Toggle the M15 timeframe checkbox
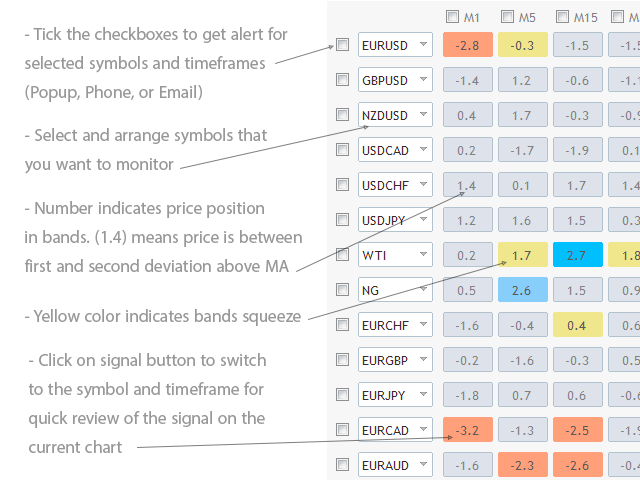Screen dimensions: 640x480 tap(563, 16)
